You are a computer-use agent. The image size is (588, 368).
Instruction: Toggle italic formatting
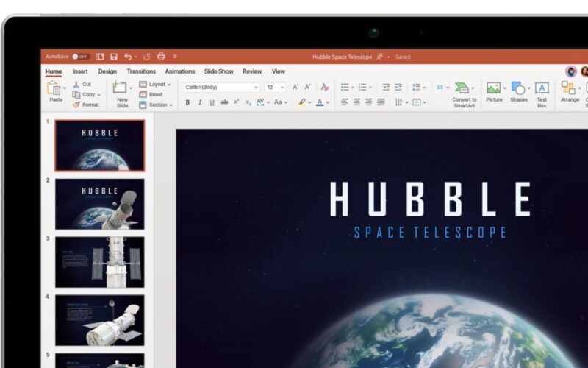pos(200,102)
